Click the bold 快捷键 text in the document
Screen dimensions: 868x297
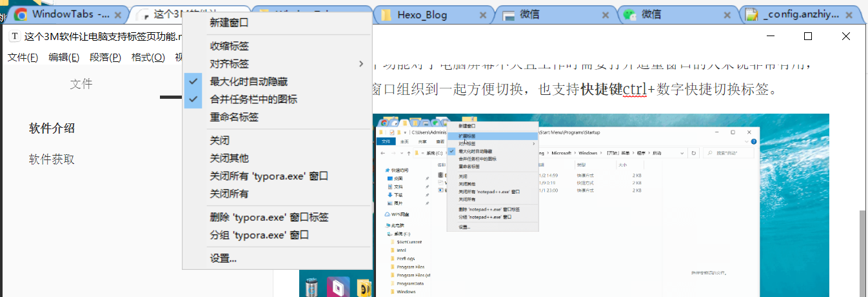tap(601, 89)
